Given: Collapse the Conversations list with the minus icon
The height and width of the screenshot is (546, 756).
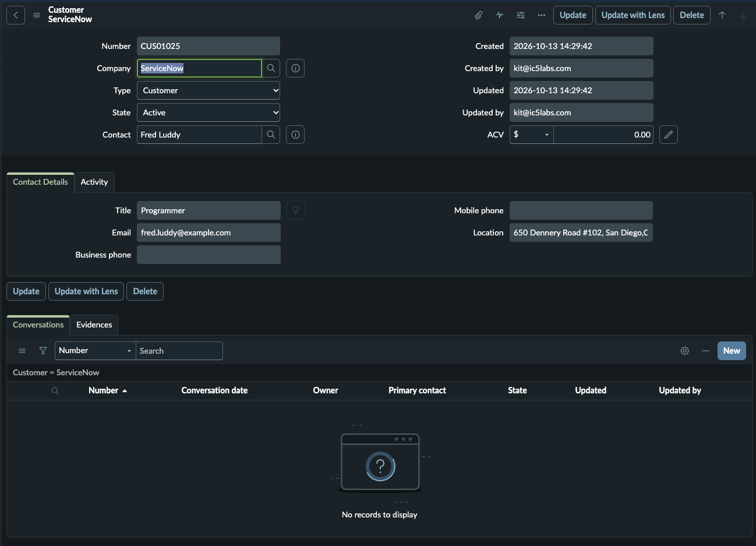Looking at the screenshot, I should click(706, 351).
